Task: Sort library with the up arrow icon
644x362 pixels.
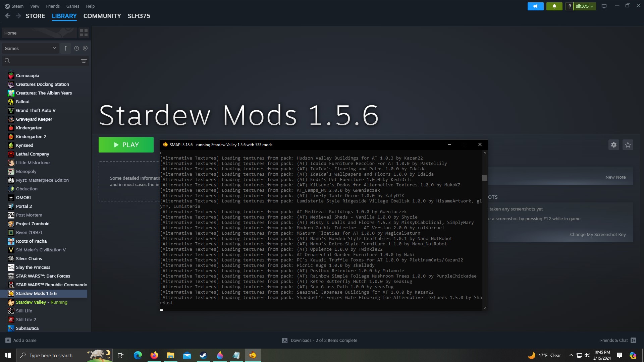Action: [x=66, y=48]
